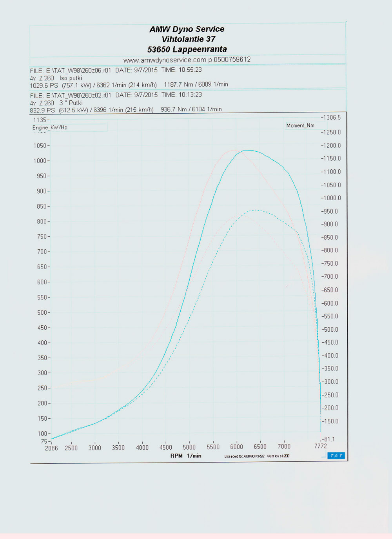Image resolution: width=392 pixels, height=539 pixels.
Task: Click the AMW Dyno Service title
Action: click(187, 29)
